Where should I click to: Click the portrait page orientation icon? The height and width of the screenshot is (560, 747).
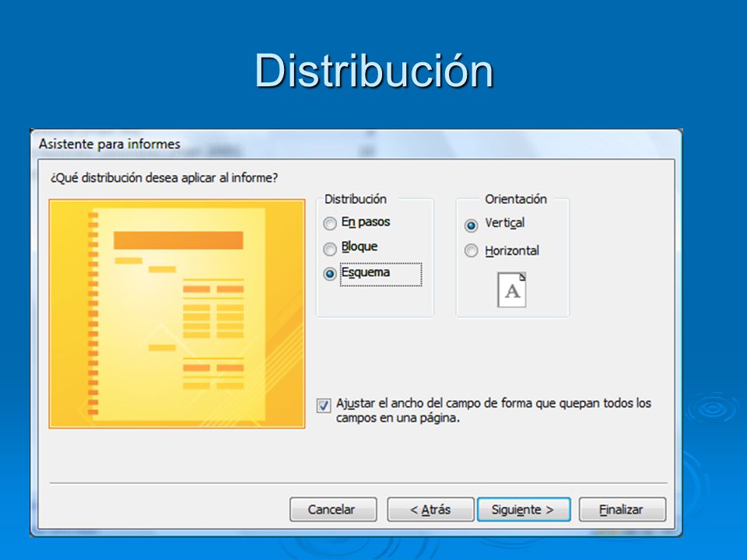[512, 290]
